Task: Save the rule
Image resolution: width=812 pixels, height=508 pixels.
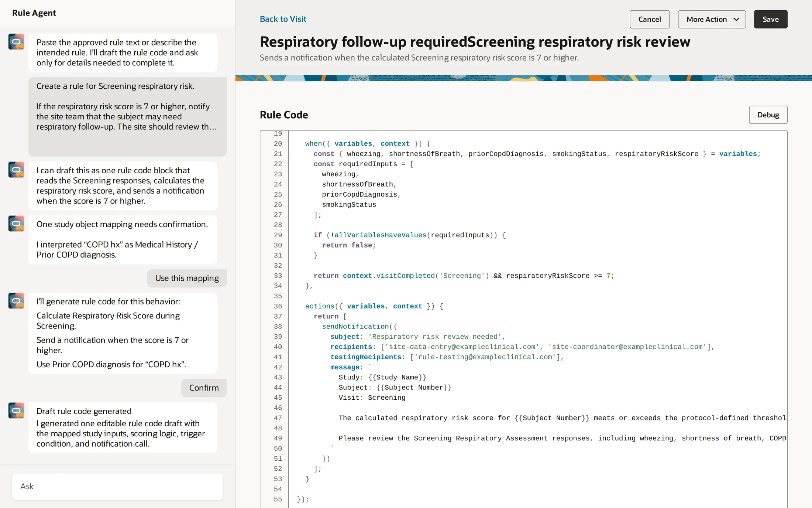Action: pos(771,19)
